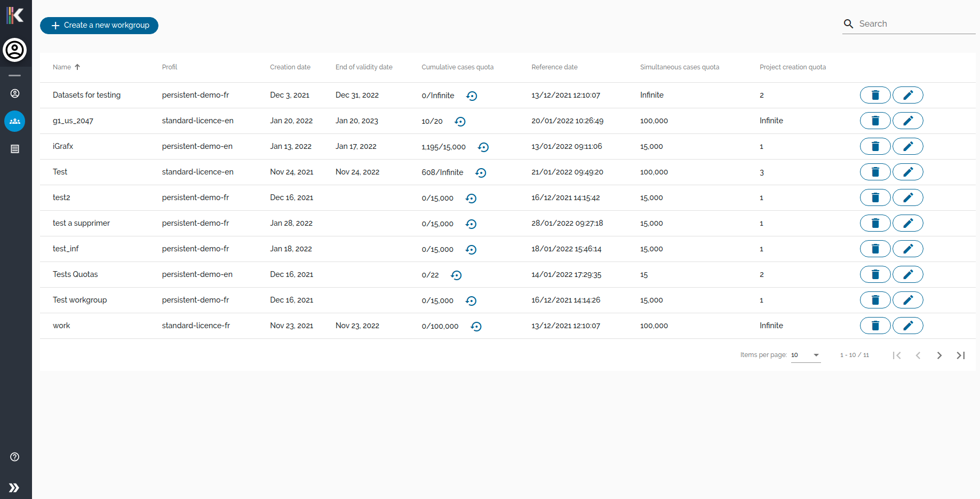Delete work workgroup
This screenshot has height=499, width=980.
(875, 326)
